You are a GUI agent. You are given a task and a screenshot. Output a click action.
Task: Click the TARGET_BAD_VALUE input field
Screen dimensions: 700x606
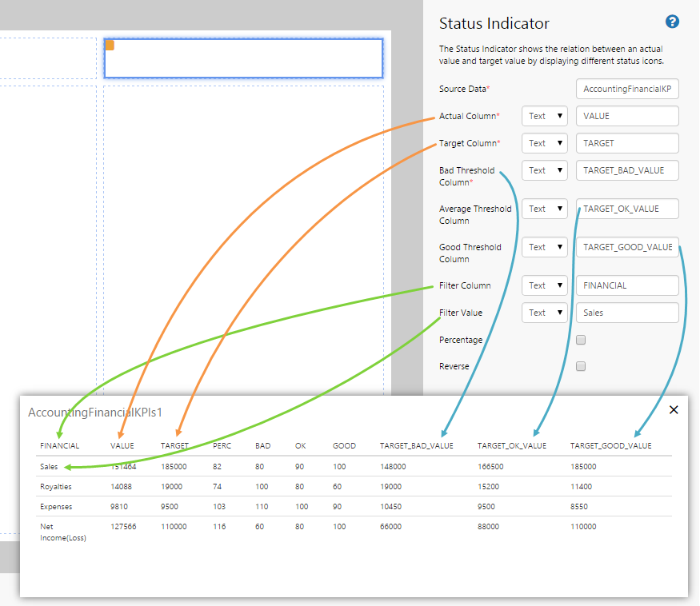pos(627,170)
